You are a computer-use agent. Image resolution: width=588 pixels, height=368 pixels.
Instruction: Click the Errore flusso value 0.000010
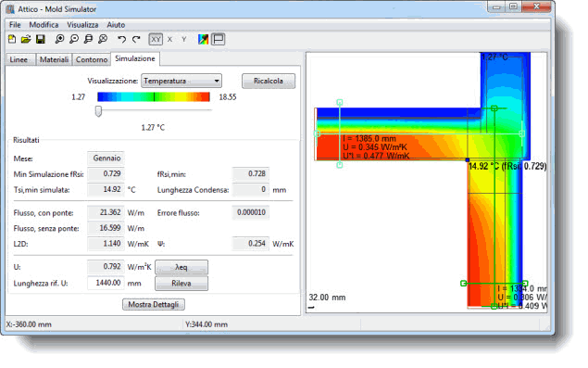[251, 212]
